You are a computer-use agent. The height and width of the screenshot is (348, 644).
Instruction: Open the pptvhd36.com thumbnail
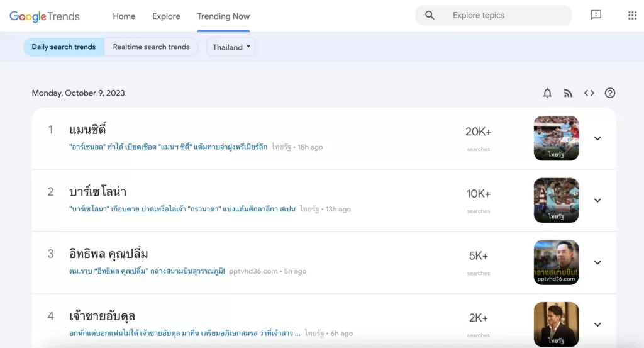pyautogui.click(x=556, y=262)
